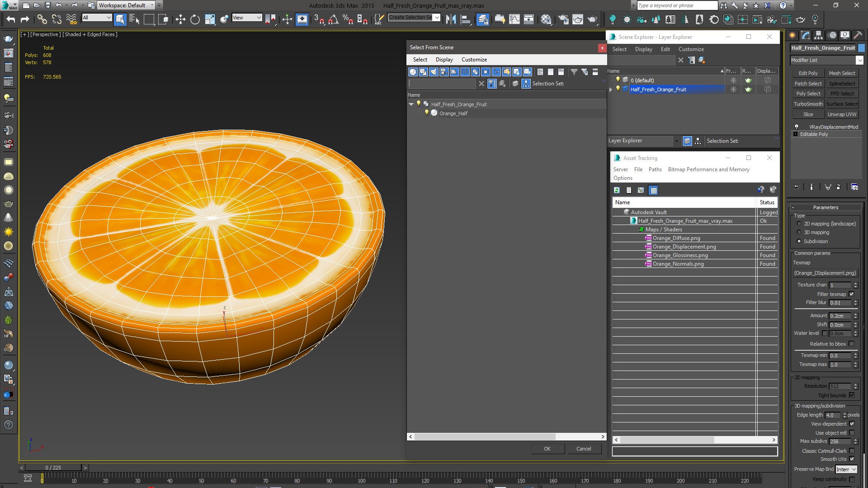The height and width of the screenshot is (488, 868).
Task: Open the Help question mark icon
Action: coord(783,5)
